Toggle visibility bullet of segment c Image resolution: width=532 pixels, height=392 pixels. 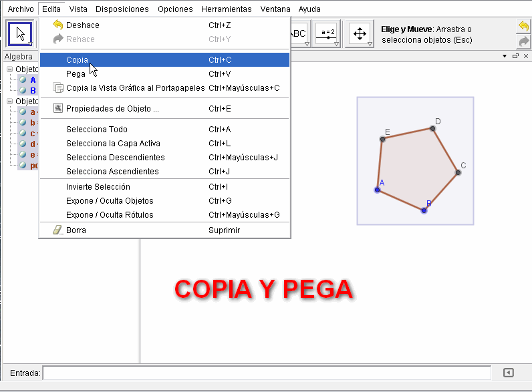pyautogui.click(x=23, y=133)
